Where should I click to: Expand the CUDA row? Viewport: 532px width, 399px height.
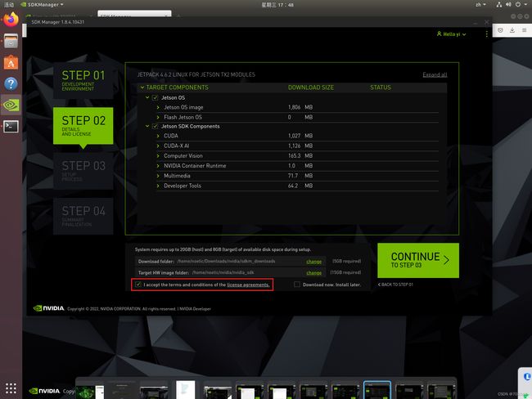pyautogui.click(x=158, y=136)
